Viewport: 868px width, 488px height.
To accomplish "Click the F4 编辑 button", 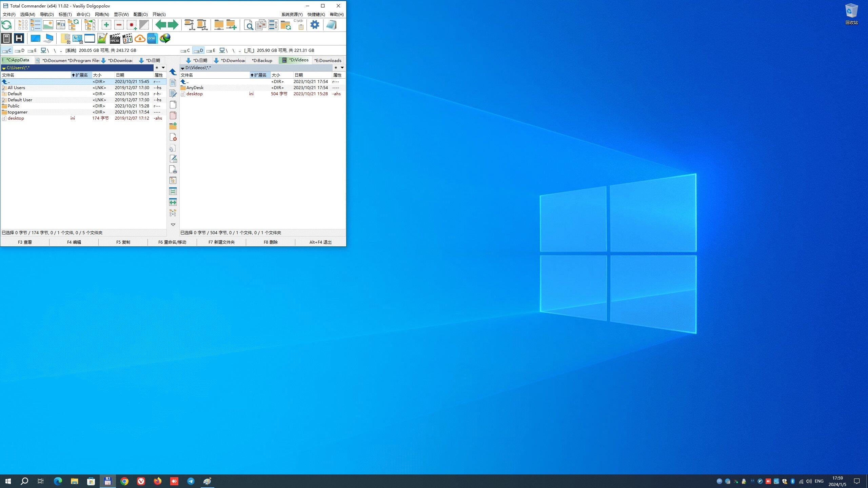I will (74, 242).
